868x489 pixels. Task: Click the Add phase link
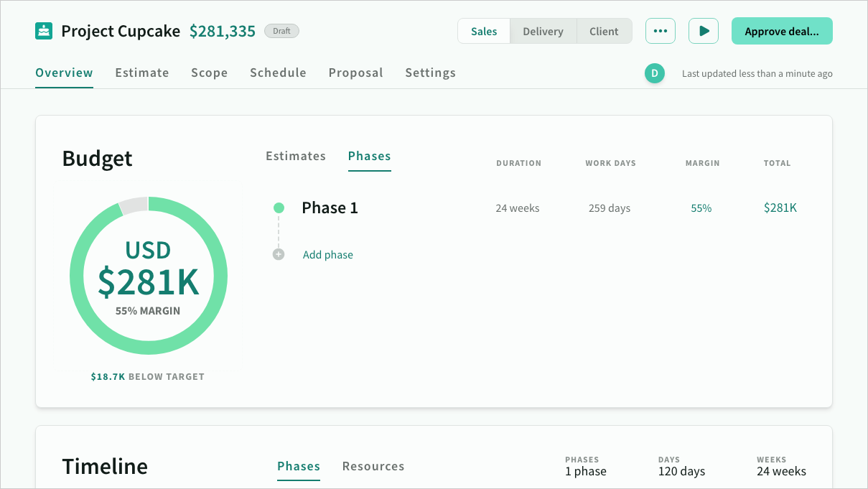point(327,255)
